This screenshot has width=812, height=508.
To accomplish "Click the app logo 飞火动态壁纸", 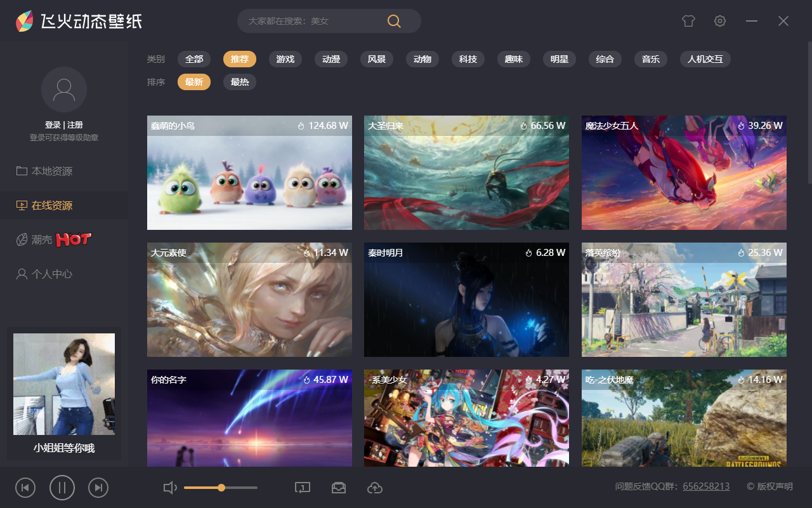I will (x=79, y=21).
